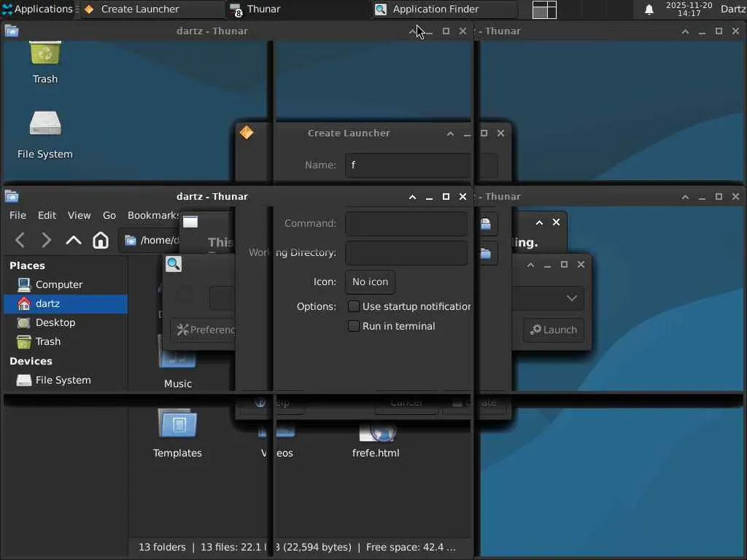This screenshot has width=747, height=560.
Task: Click the Application Finder magnifier icon
Action: [x=174, y=264]
